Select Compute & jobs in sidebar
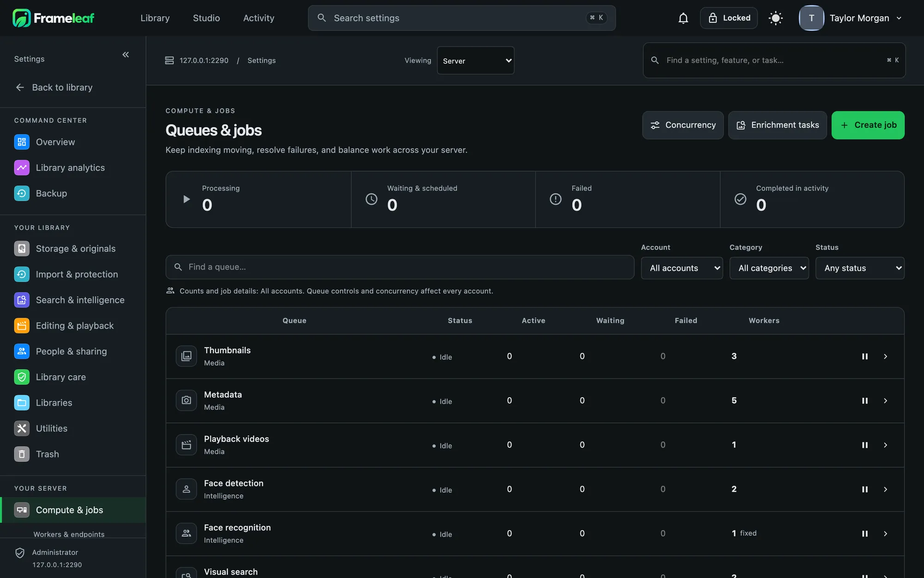This screenshot has height=578, width=924. pyautogui.click(x=73, y=510)
